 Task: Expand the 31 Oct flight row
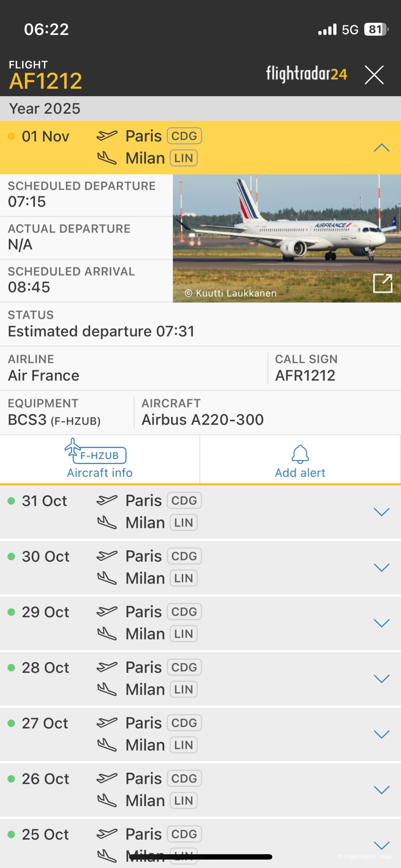[x=382, y=512]
